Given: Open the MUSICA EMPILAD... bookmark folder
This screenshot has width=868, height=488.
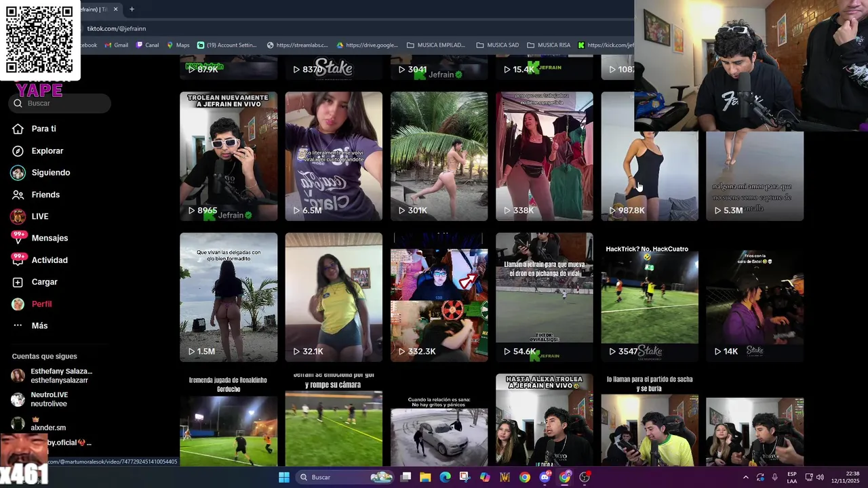Looking at the screenshot, I should coord(435,45).
